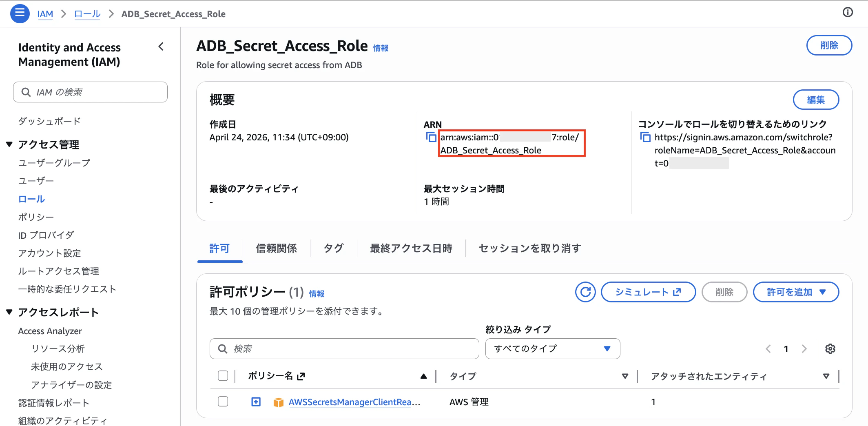Open ロール in the sidebar
Screen dimensions: 868x426
31,199
